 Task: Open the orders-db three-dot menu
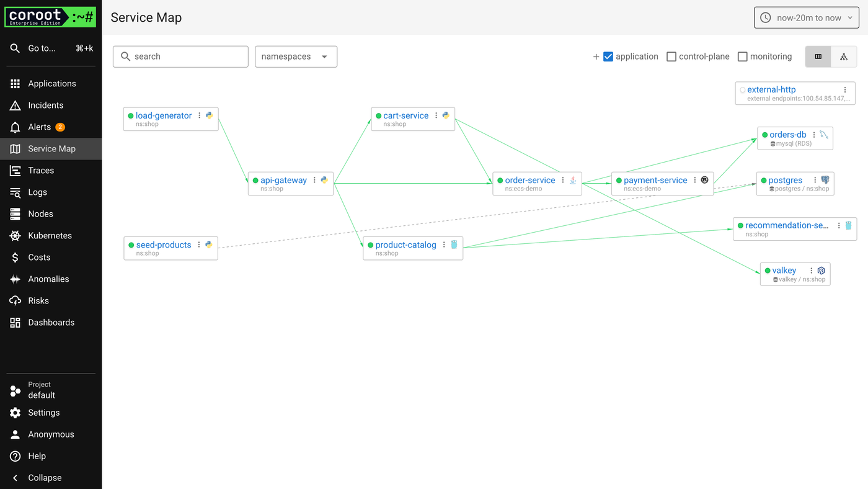814,135
